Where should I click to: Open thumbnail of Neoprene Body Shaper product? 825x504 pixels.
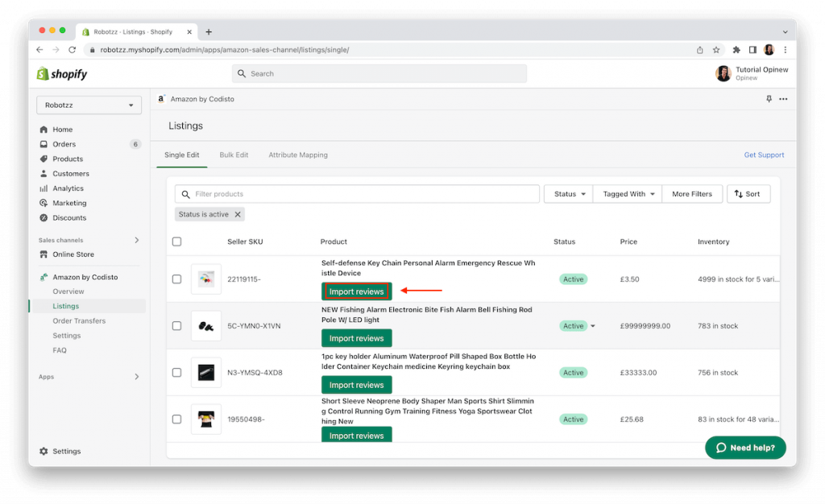[205, 419]
